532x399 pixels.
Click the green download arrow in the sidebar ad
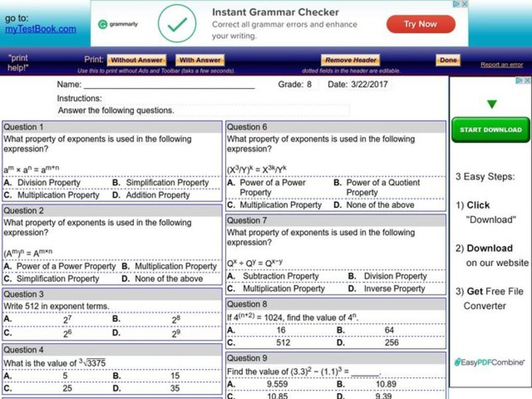click(x=491, y=104)
